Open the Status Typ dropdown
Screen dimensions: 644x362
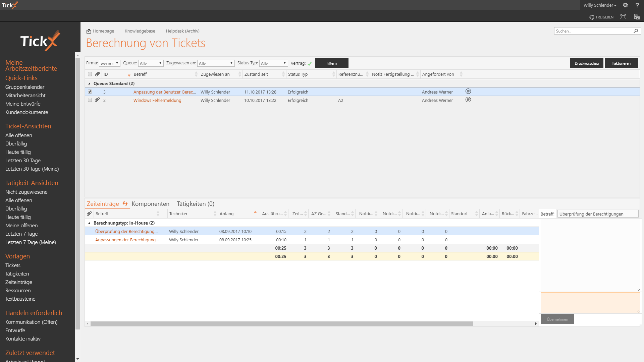tap(274, 63)
